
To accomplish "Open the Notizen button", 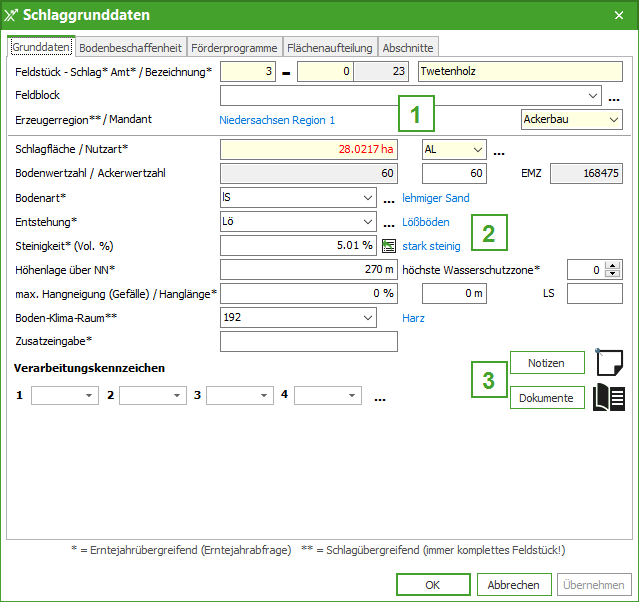I will (x=546, y=363).
